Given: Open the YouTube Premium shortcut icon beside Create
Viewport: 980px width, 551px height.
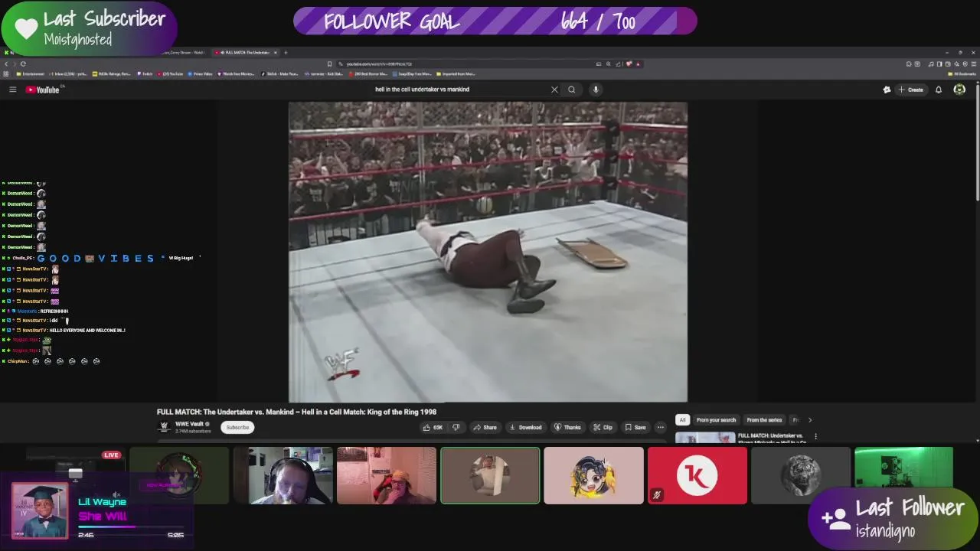Looking at the screenshot, I should [887, 90].
